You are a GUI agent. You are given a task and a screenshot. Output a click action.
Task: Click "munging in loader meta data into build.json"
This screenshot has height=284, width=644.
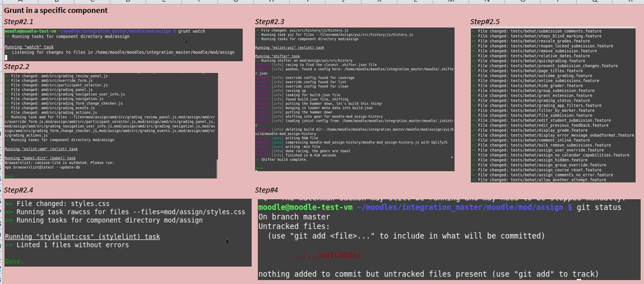click(x=328, y=108)
